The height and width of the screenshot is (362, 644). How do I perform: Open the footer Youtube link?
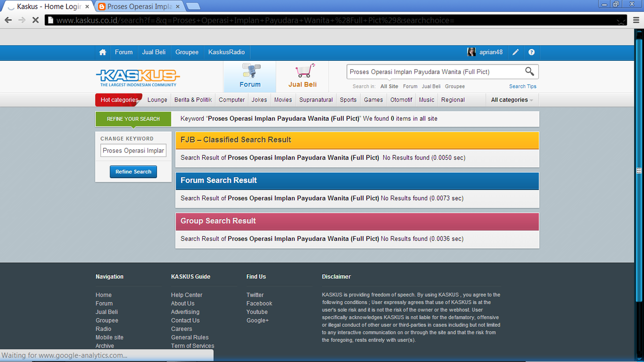[257, 312]
